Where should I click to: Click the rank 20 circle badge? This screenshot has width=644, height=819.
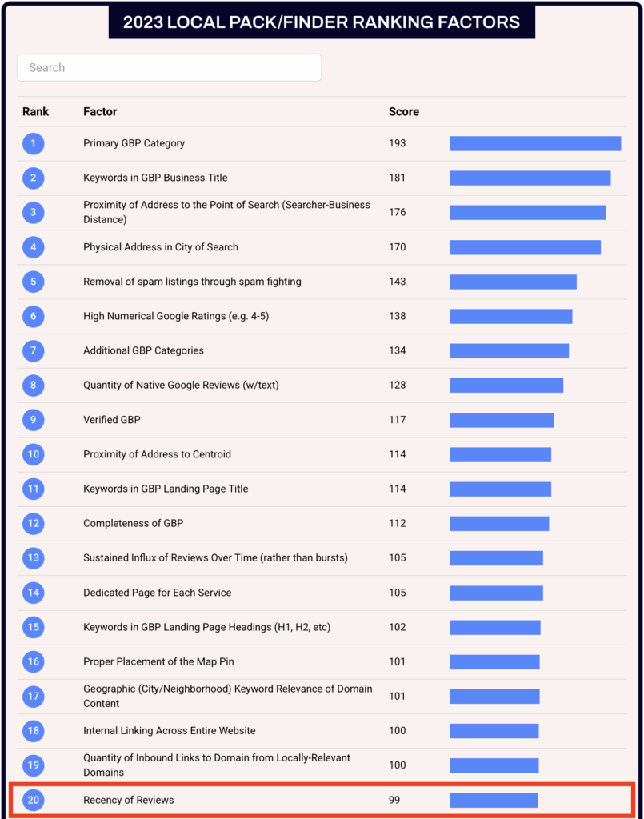point(34,801)
